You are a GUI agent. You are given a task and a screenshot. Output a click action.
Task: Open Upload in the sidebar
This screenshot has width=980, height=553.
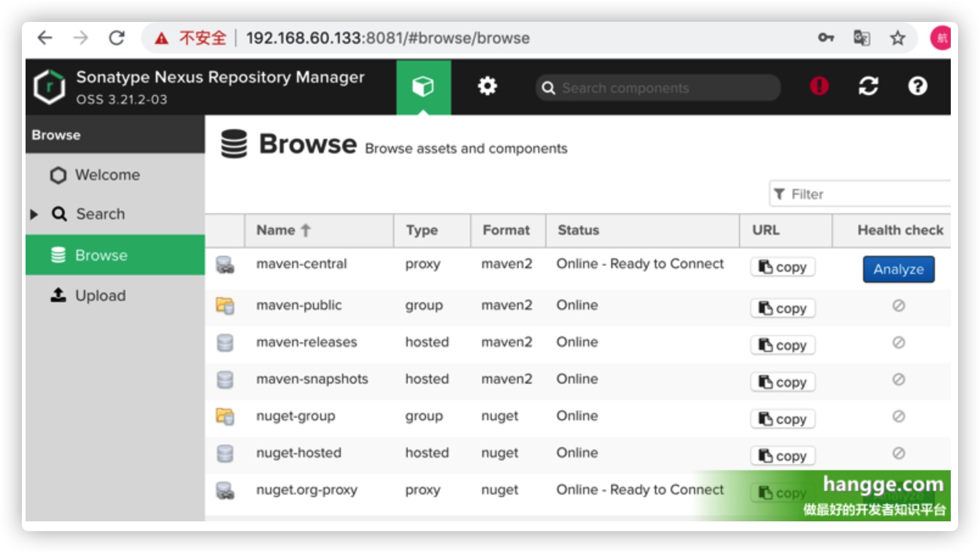115,295
